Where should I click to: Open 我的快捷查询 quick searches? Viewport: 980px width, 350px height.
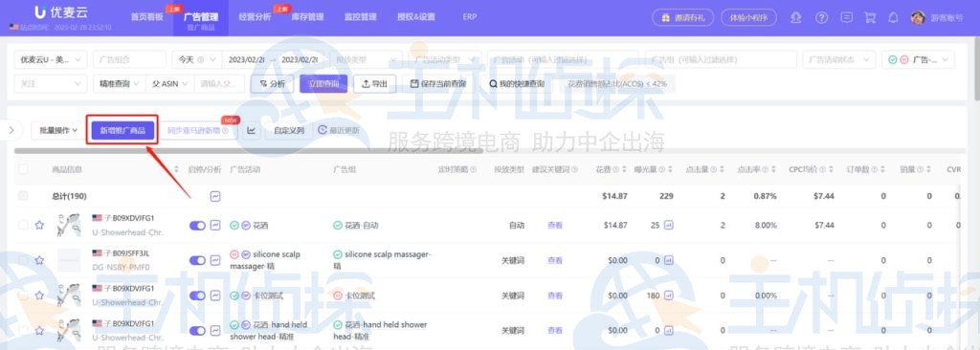[x=516, y=84]
